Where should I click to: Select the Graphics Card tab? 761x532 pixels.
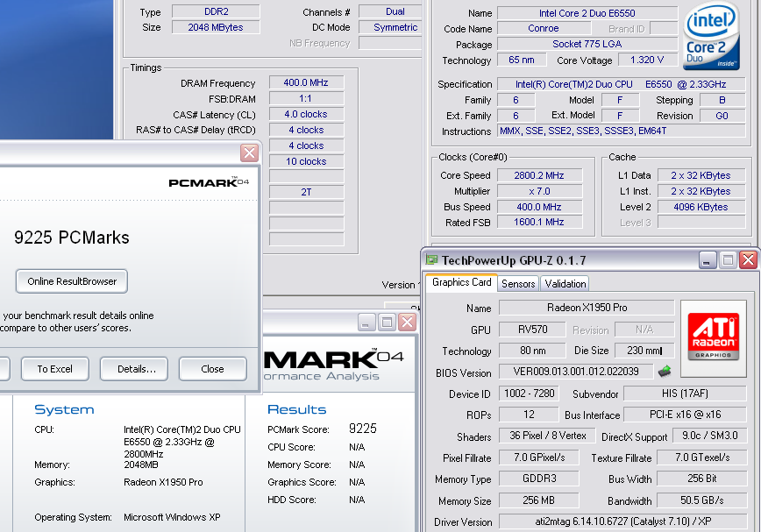tap(461, 283)
